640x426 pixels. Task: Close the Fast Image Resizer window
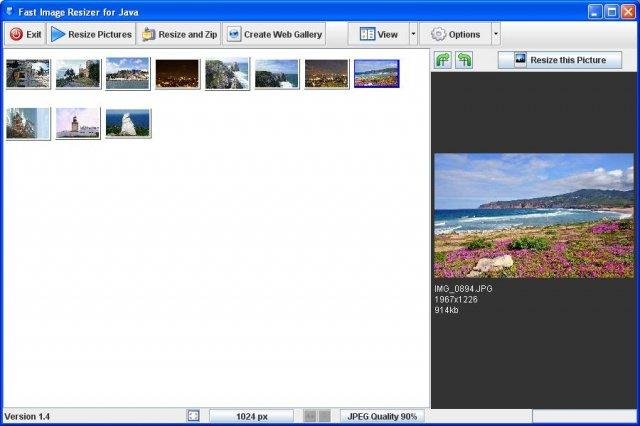[x=628, y=11]
